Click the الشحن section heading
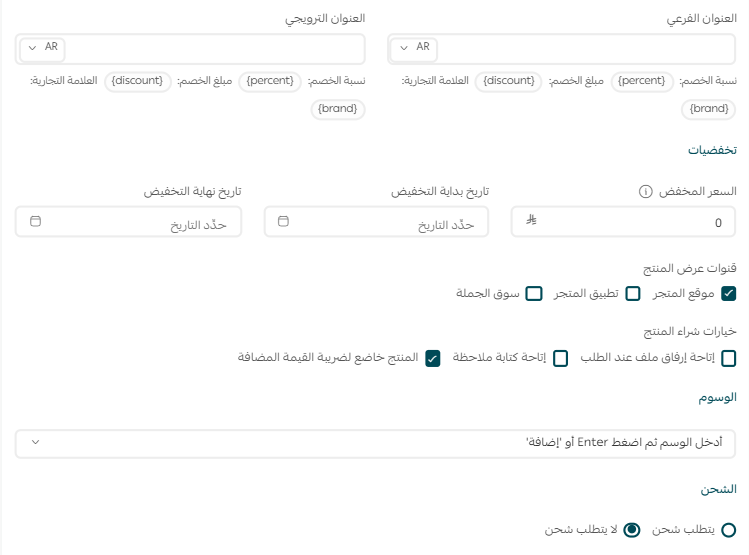749x555 pixels. pyautogui.click(x=719, y=489)
